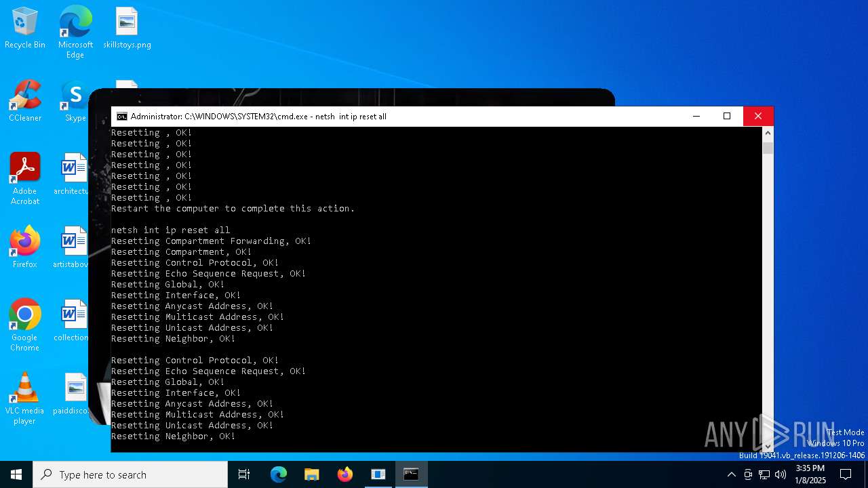Close the Administrator cmd.exe window
This screenshot has height=488, width=868.
tap(758, 117)
